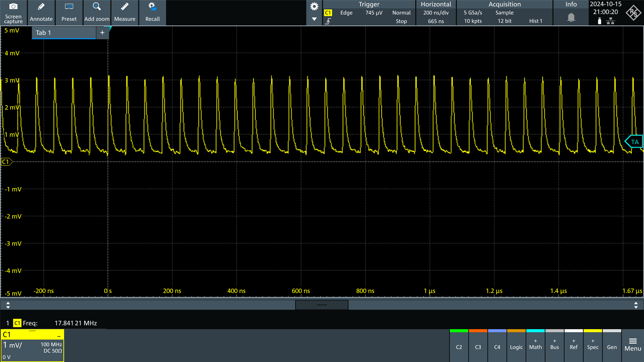Select the C1 ground level marker

tap(6, 162)
